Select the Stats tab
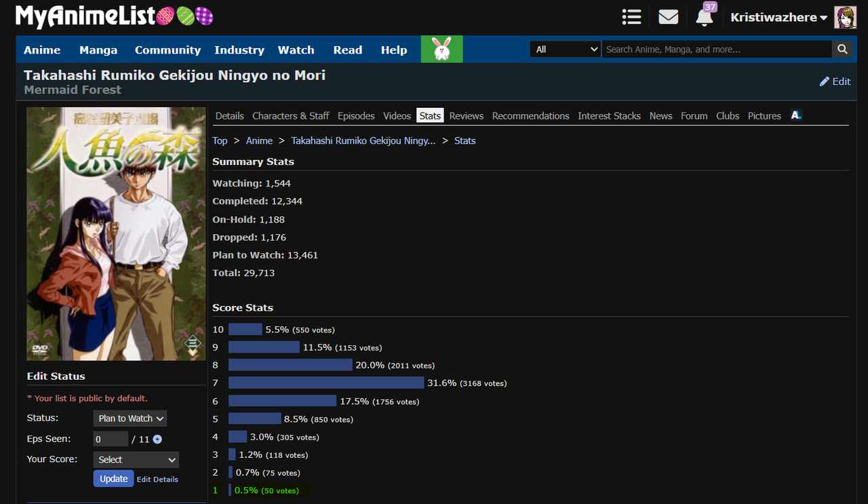 tap(431, 116)
